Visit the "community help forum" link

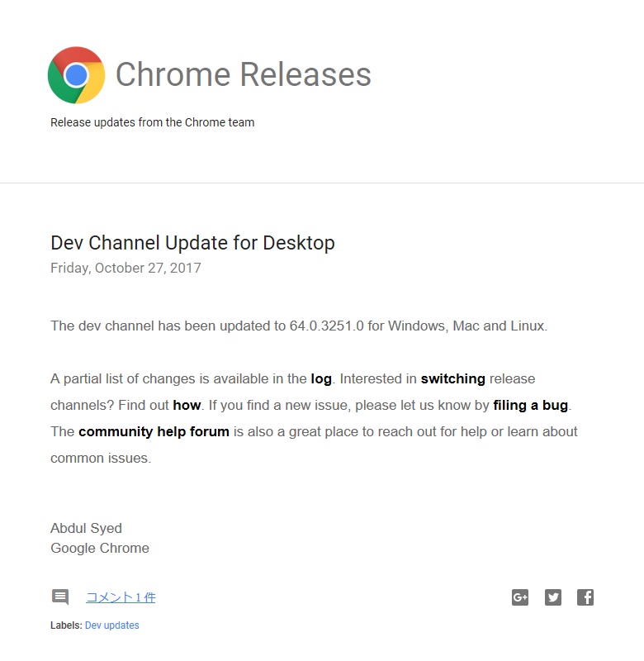pos(153,431)
